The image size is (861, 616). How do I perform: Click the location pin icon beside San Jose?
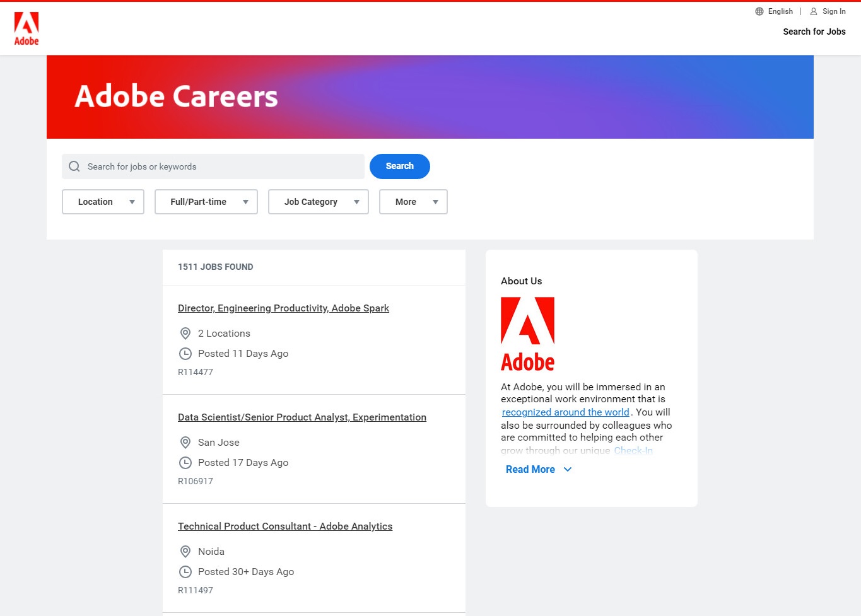pos(185,443)
